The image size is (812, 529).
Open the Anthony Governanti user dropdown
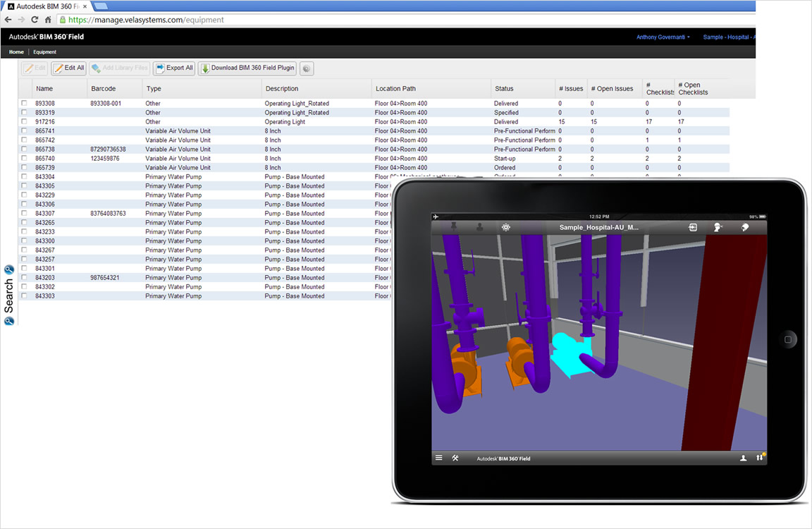(x=663, y=37)
